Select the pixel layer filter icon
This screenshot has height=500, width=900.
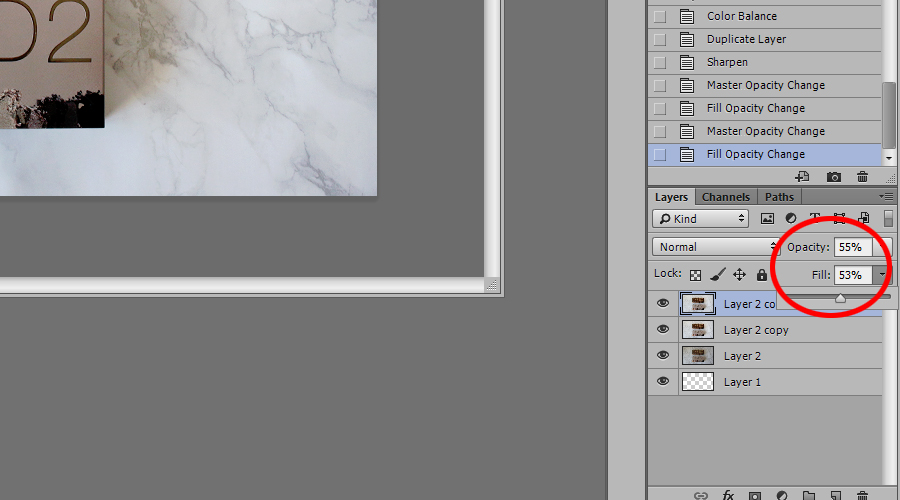[768, 219]
